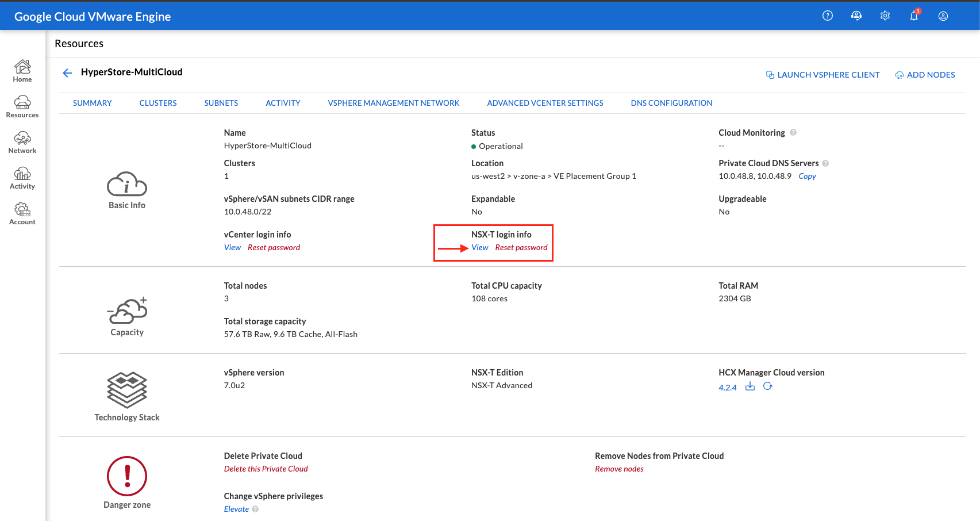The image size is (980, 521).
Task: Open Account in the sidebar
Action: (22, 213)
